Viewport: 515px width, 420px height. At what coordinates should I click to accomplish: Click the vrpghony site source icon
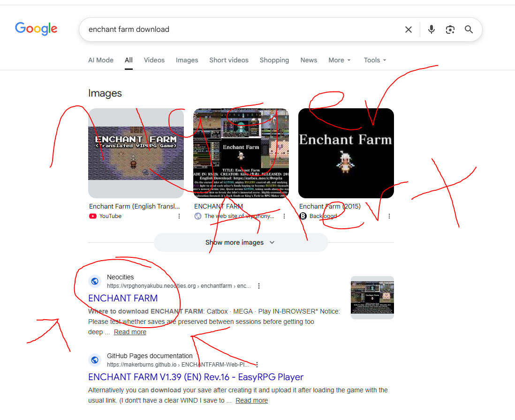click(198, 216)
